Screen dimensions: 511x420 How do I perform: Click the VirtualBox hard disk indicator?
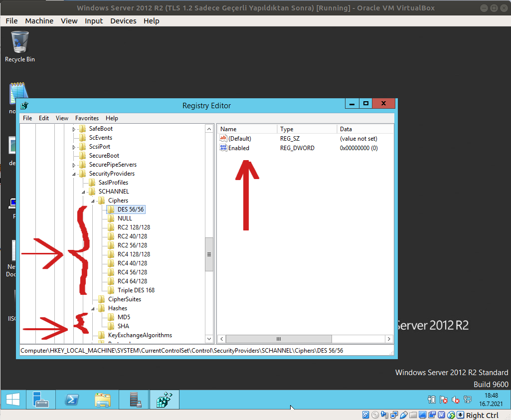pos(365,415)
